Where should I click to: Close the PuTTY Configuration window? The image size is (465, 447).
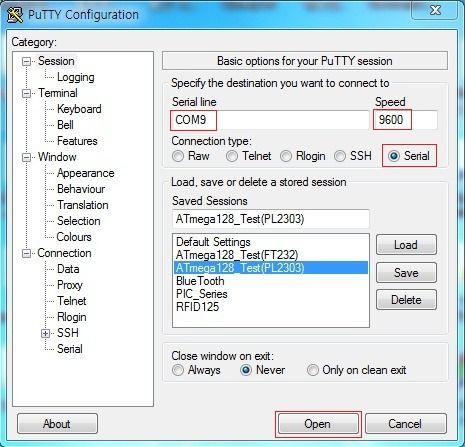[435, 10]
